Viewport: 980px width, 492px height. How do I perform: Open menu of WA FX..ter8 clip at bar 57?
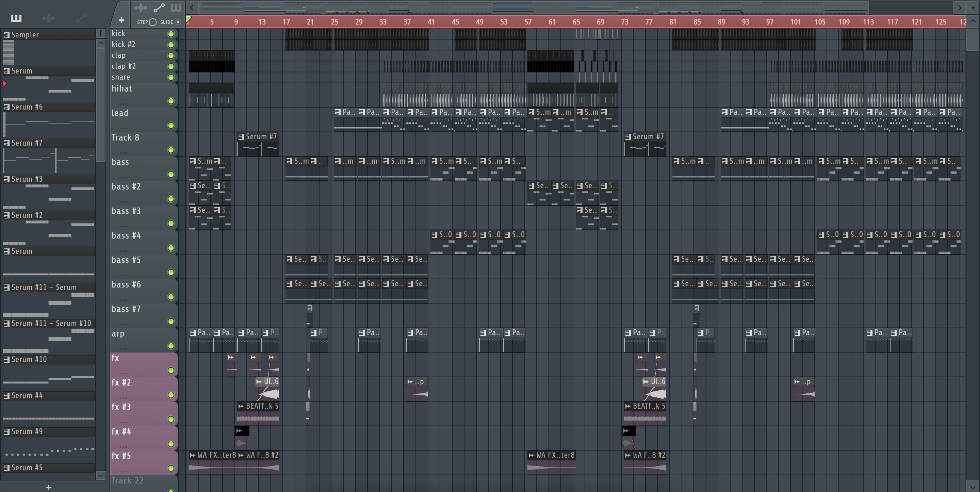click(x=531, y=456)
